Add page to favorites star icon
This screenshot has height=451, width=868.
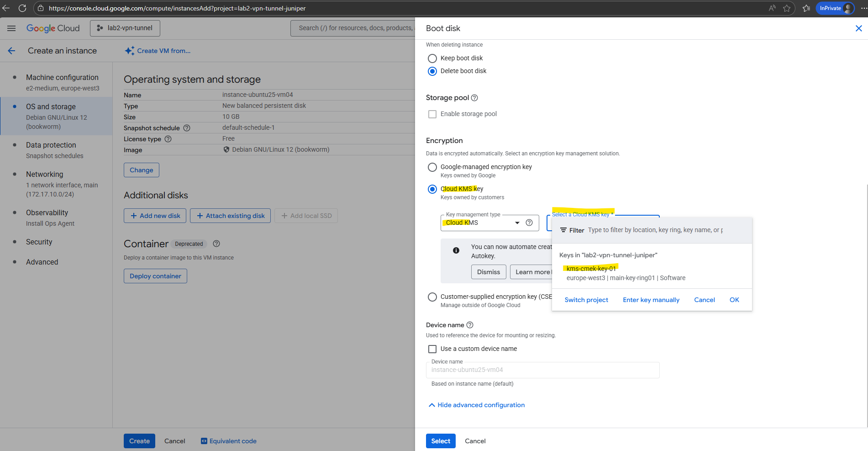[787, 8]
